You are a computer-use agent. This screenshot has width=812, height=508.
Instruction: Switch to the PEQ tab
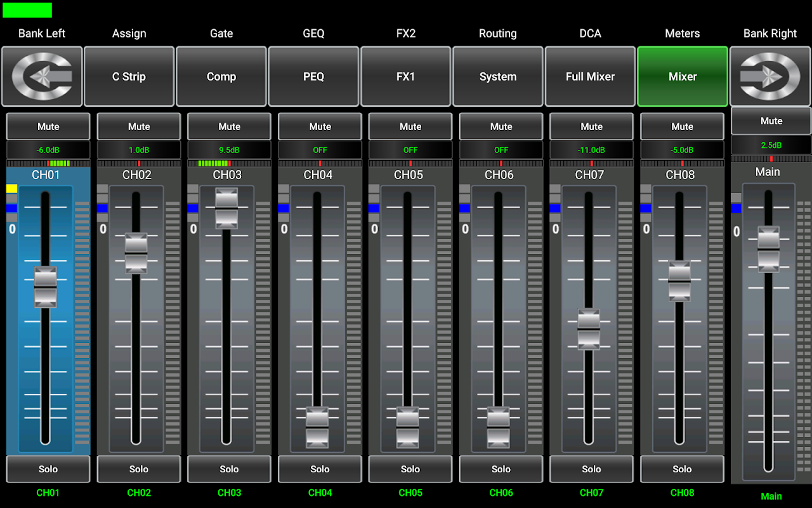coord(313,76)
